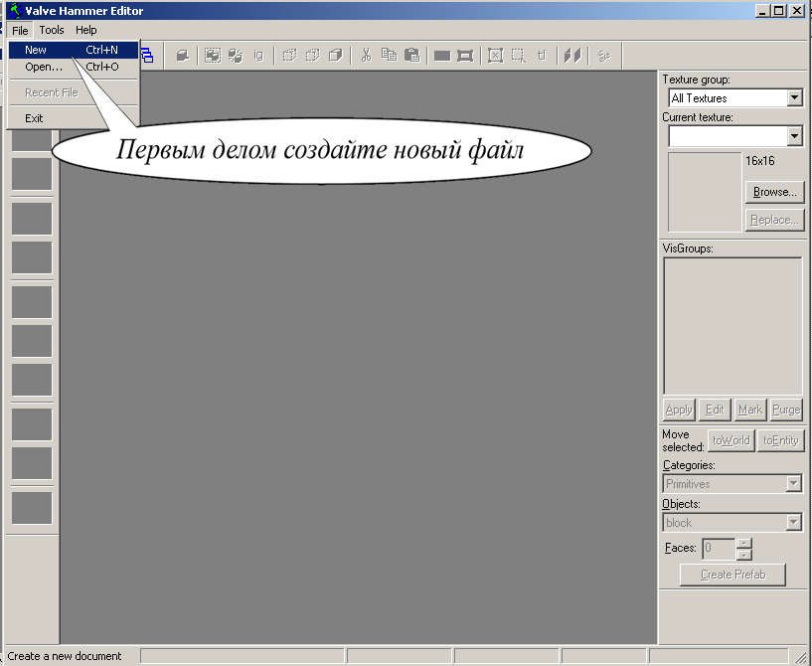
Task: Click the Hide selected objects icon
Action: pos(289,55)
